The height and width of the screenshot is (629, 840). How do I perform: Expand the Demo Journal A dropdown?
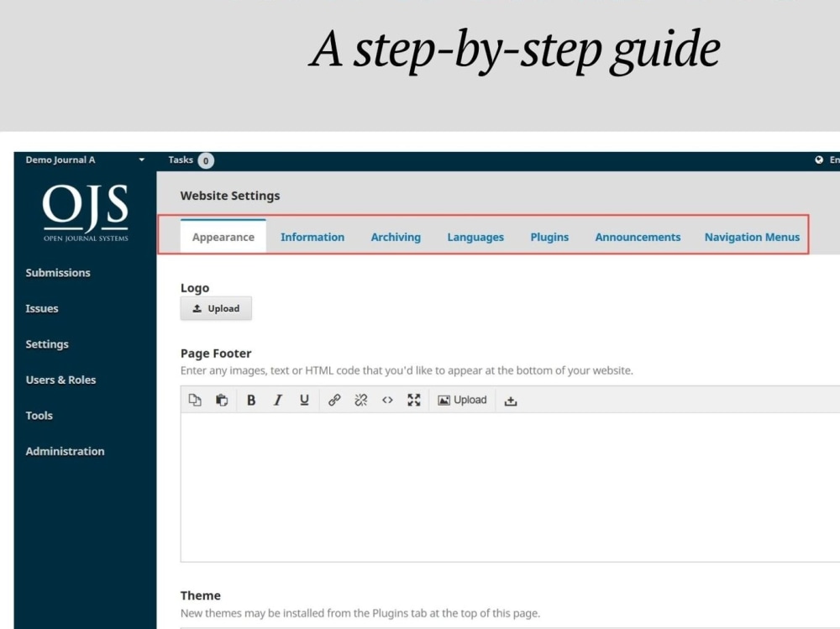[139, 160]
